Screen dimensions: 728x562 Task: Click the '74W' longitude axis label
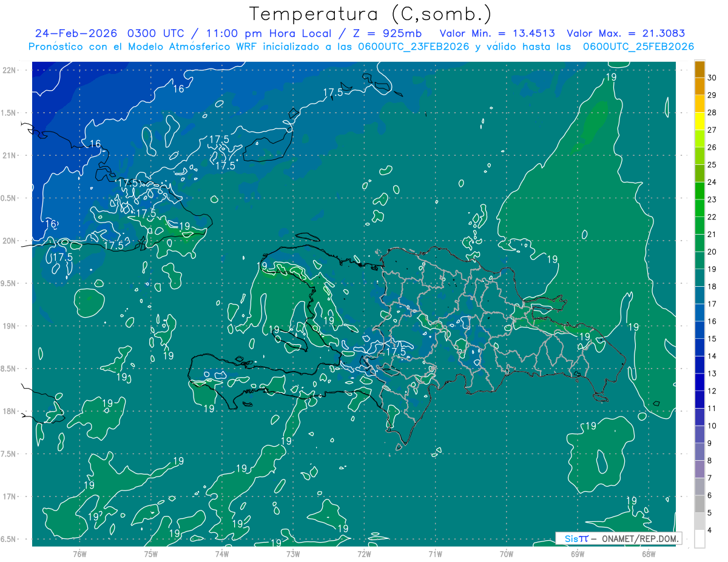[222, 554]
